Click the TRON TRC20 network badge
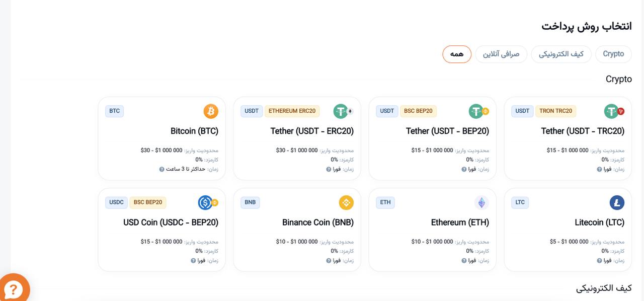644x301 pixels. pyautogui.click(x=556, y=111)
